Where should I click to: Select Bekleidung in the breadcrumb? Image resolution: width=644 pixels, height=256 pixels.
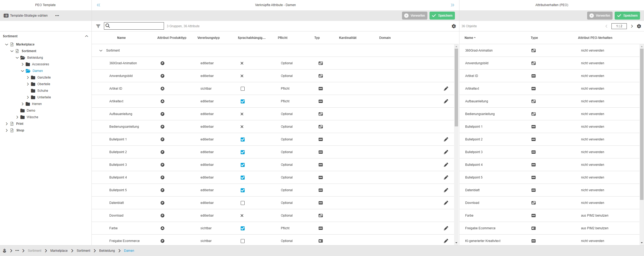(107, 251)
